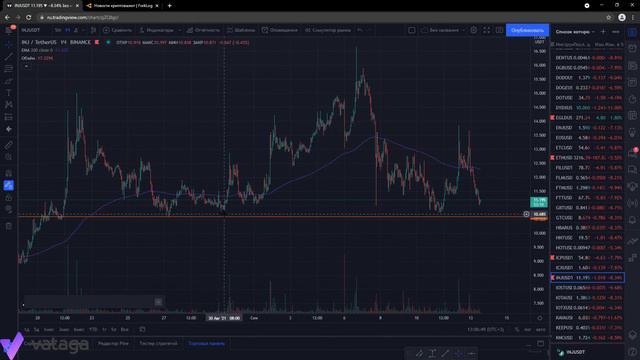Select the 5m timeframe
The height and width of the screenshot is (360, 640).
[x=58, y=30]
